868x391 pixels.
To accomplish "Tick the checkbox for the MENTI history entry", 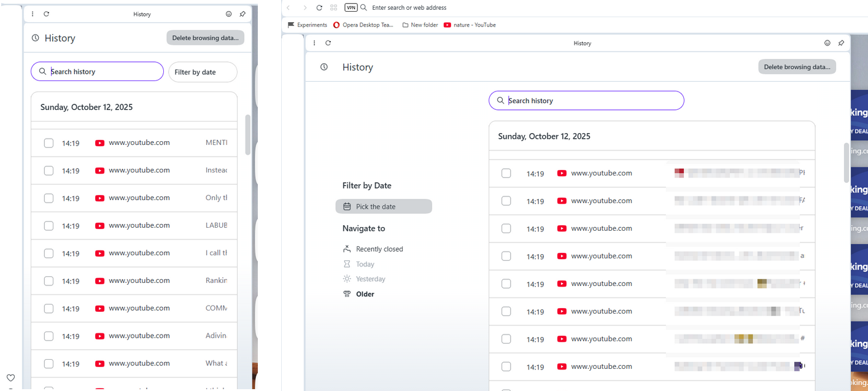I will click(x=48, y=143).
